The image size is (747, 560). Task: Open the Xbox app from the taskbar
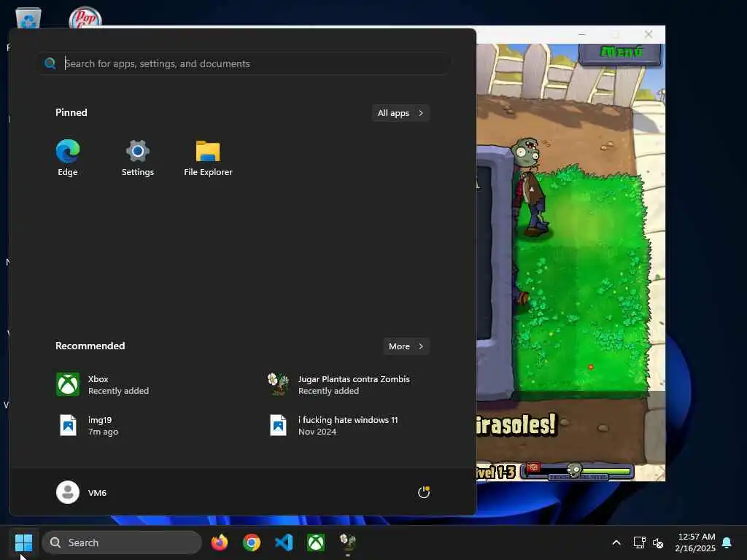(316, 542)
